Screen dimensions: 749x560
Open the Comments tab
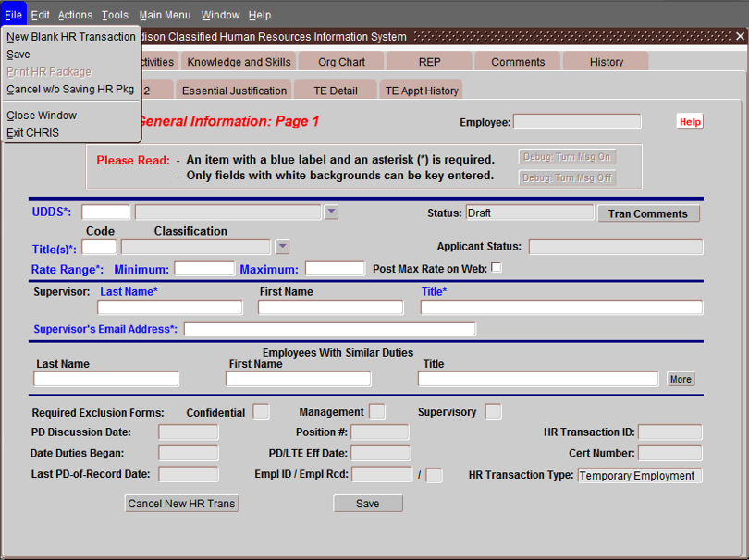click(518, 62)
